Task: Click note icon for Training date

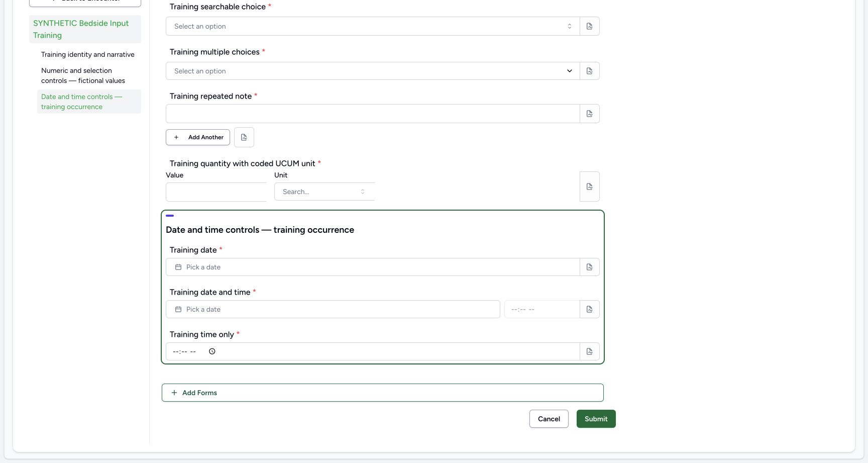Action: coord(589,267)
